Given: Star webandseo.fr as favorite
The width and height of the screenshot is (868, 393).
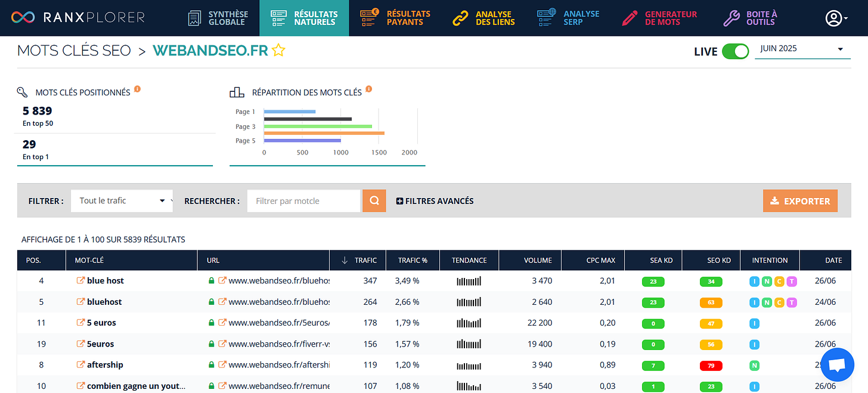Looking at the screenshot, I should pyautogui.click(x=278, y=51).
